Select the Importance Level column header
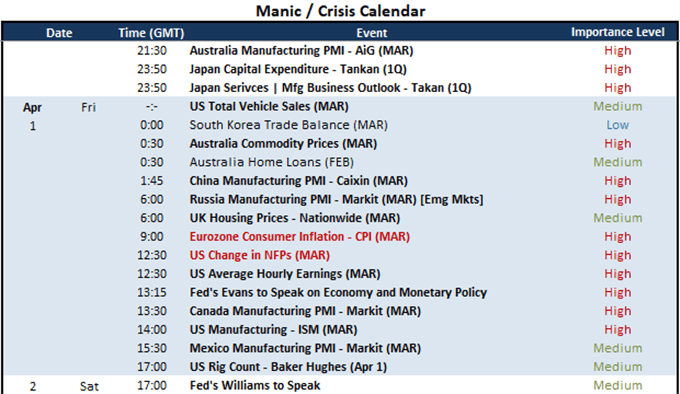 click(618, 32)
